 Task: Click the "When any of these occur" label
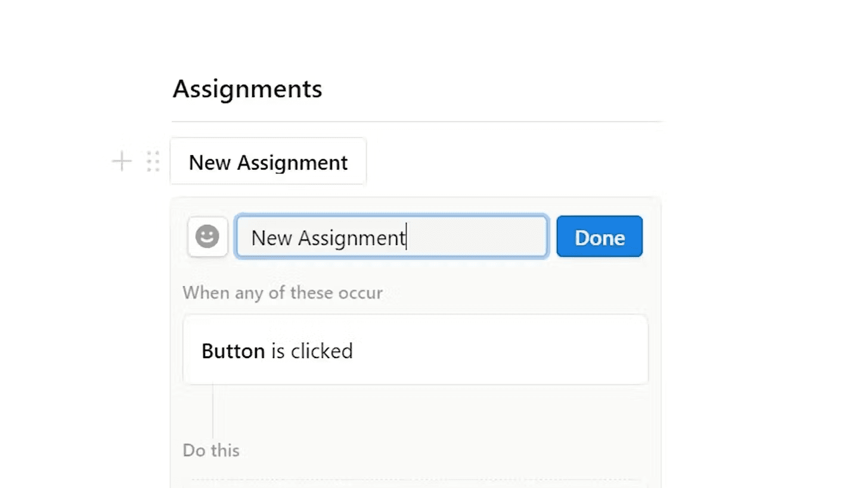point(283,293)
